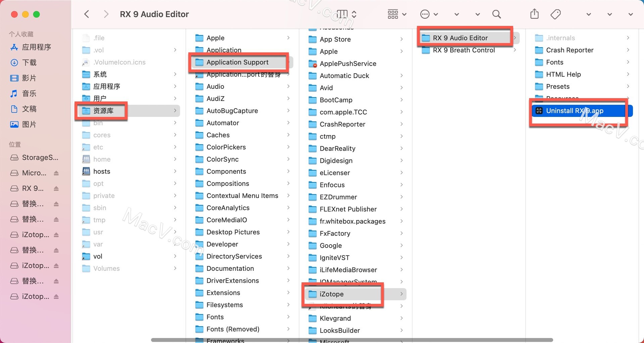Open the rightmost toolbar dropdown chevron

pos(631,14)
